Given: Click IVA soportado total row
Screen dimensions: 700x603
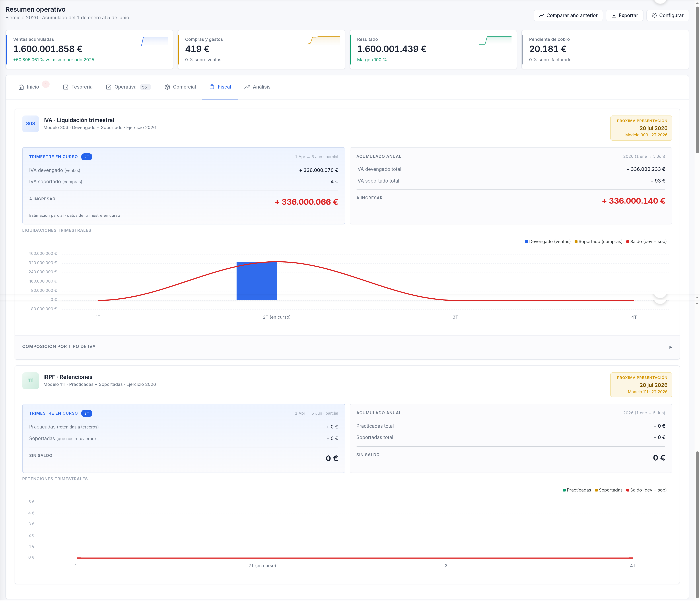Looking at the screenshot, I should [511, 181].
